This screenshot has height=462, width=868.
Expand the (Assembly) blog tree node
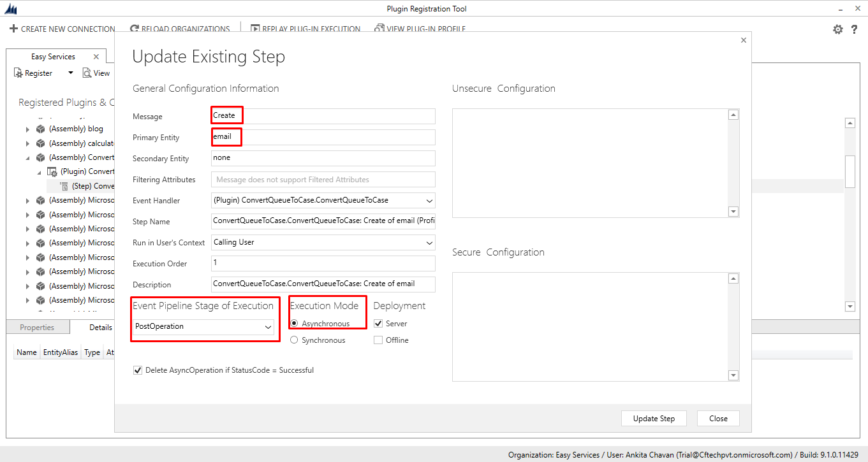pyautogui.click(x=27, y=128)
